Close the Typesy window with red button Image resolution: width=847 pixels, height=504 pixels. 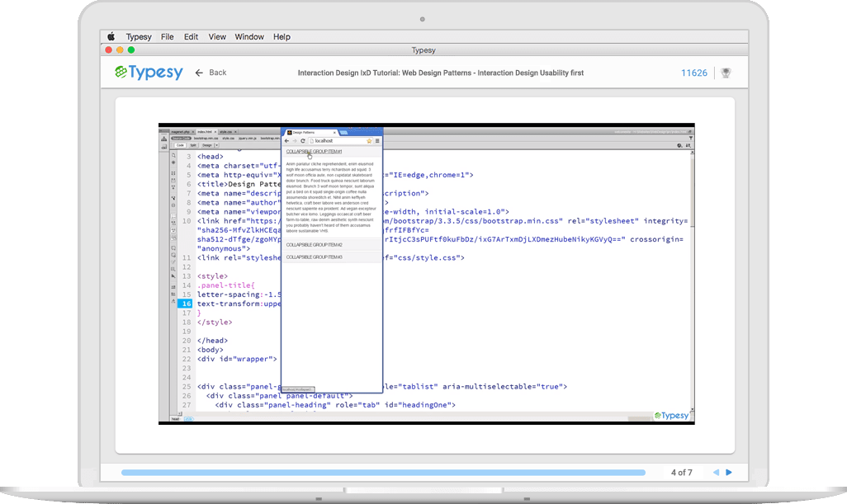(109, 49)
